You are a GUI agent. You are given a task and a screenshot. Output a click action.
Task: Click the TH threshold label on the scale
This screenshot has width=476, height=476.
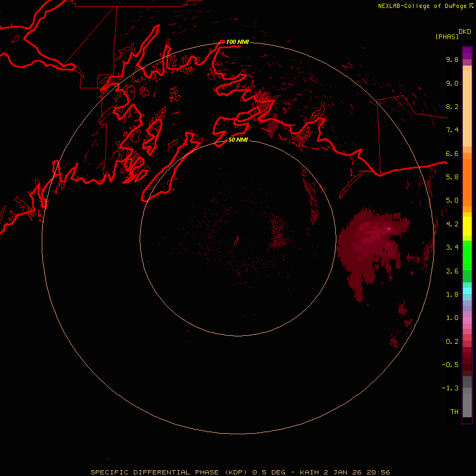click(x=454, y=411)
